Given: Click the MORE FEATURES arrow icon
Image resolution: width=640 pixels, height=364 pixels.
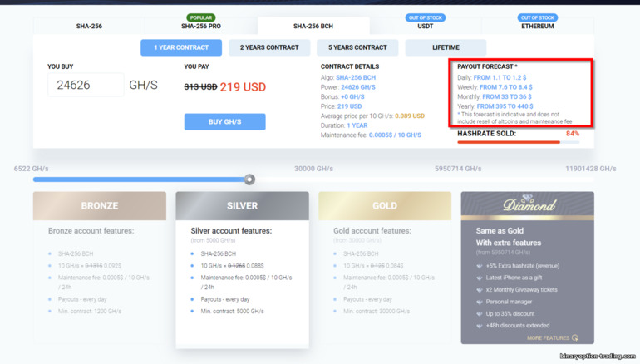Looking at the screenshot, I should pyautogui.click(x=575, y=338).
